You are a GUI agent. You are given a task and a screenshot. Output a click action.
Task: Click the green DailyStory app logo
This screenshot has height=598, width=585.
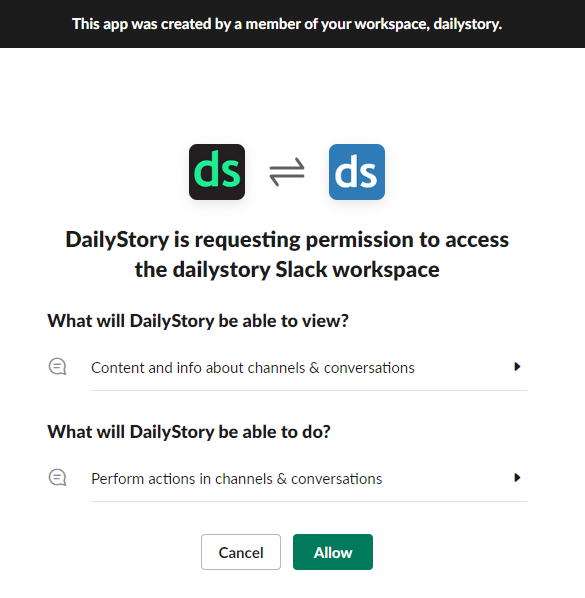pyautogui.click(x=217, y=172)
